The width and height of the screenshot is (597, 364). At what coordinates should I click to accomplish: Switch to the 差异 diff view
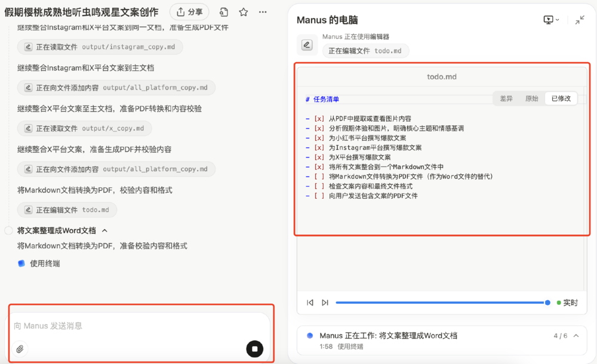[506, 98]
